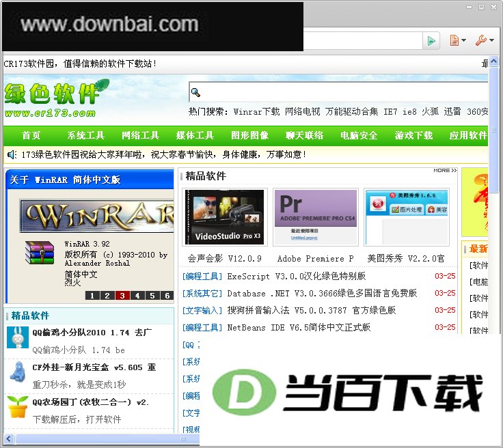Open NetBeans IDE V6.5简体中文正式版 link

tap(299, 328)
